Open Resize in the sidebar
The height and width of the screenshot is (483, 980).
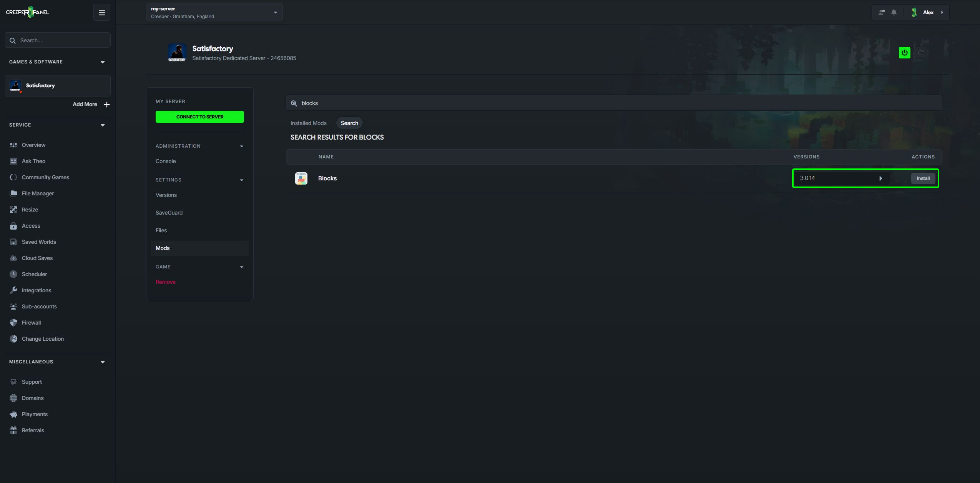pos(30,210)
